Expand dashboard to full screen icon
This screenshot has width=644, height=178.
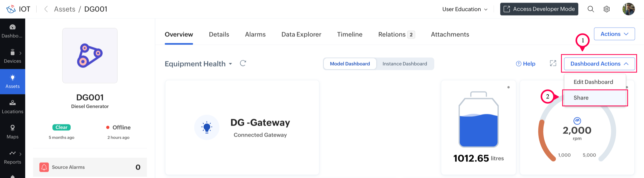(x=553, y=63)
